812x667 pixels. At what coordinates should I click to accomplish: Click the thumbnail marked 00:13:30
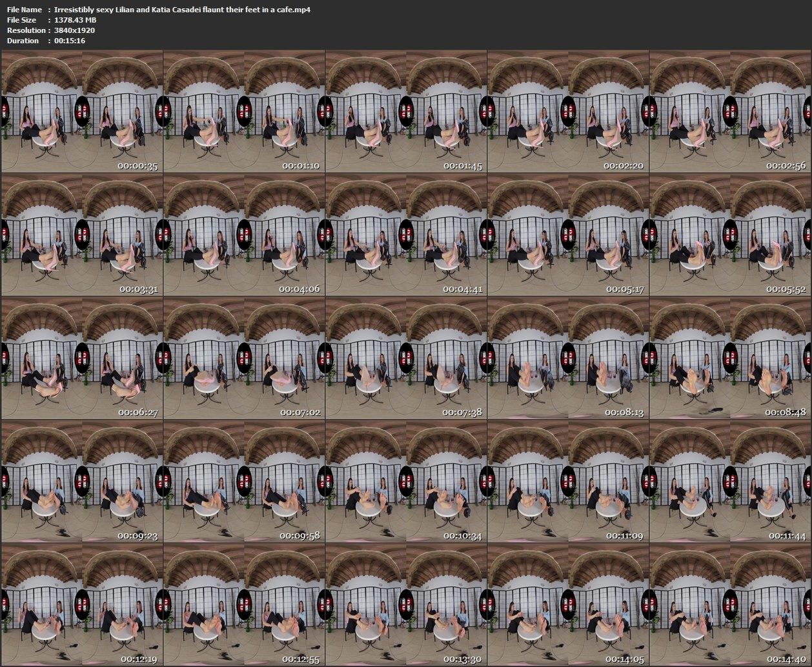pos(406,605)
